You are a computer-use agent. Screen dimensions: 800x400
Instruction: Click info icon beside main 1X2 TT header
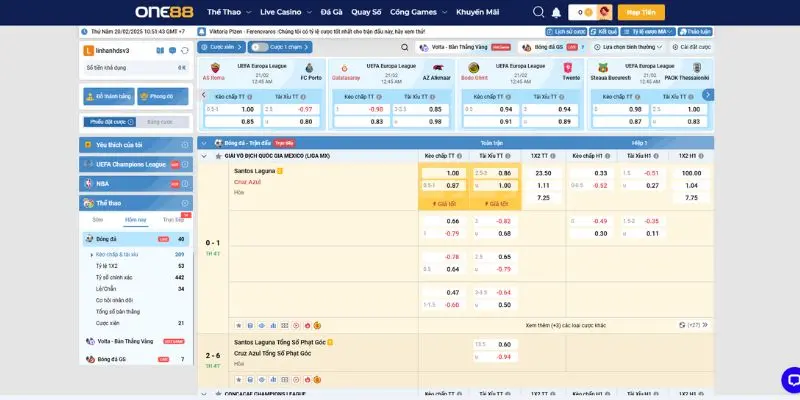click(553, 156)
